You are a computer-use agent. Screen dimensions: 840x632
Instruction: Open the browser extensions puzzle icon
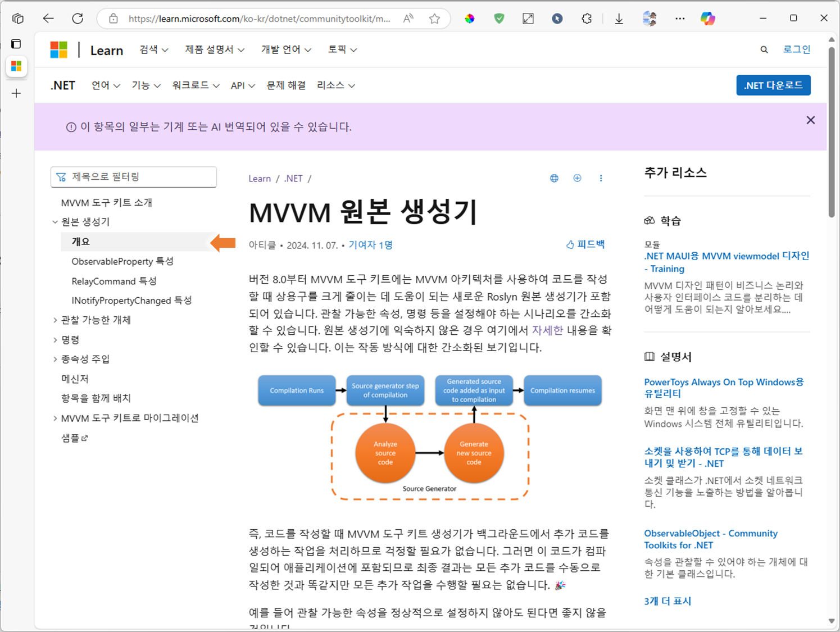[x=587, y=19]
